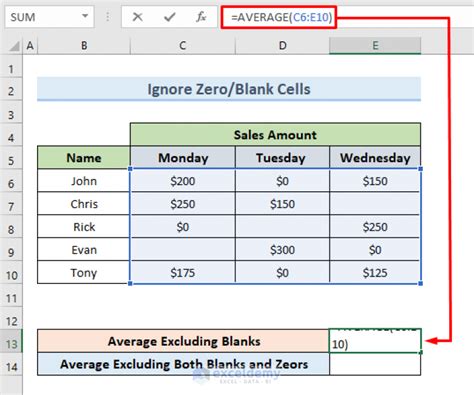Click the formula bar with =AVERAGE(C6:E10)
The image size is (474, 395).
tap(347, 17)
